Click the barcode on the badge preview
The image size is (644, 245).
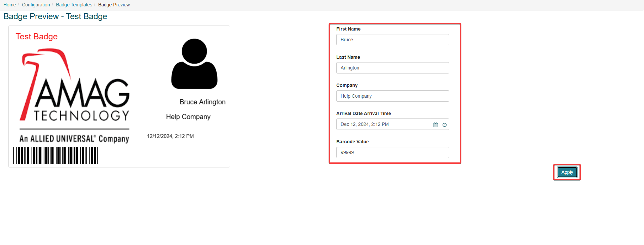[x=55, y=155]
